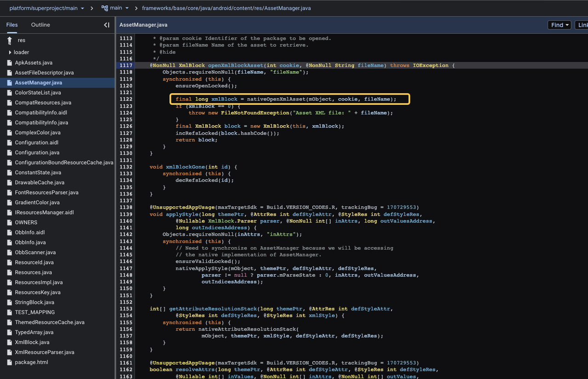
Task: Open TypedArray.java file
Action: [x=34, y=332]
